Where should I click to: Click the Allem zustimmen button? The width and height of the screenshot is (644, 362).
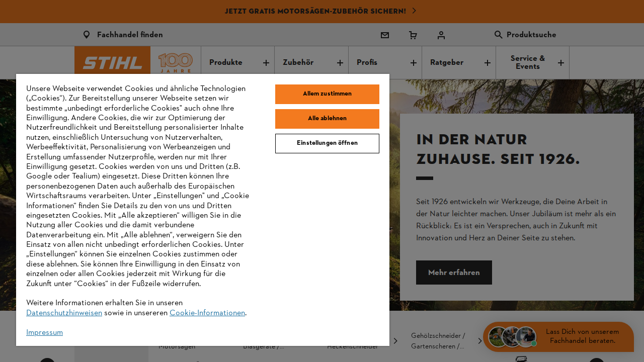click(327, 94)
